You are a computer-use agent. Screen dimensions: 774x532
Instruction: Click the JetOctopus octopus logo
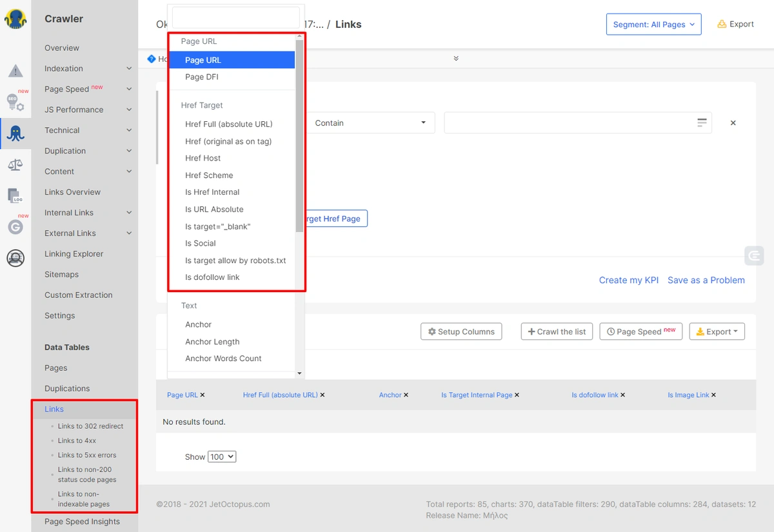click(14, 19)
